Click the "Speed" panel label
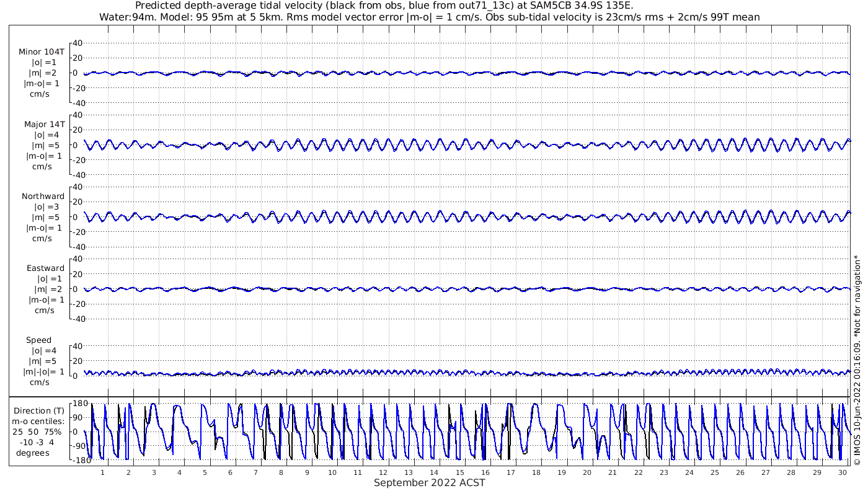868x496 pixels. [x=39, y=340]
